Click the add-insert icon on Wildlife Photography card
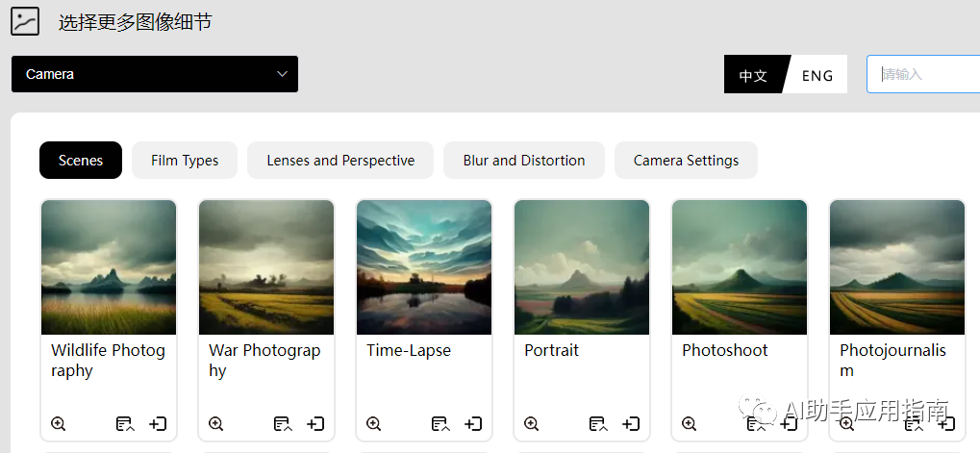 (158, 423)
